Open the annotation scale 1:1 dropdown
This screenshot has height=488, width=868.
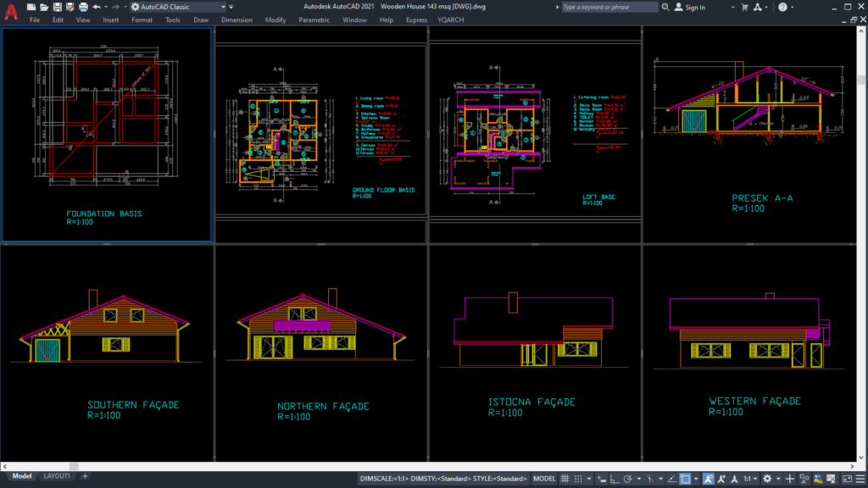[751, 479]
